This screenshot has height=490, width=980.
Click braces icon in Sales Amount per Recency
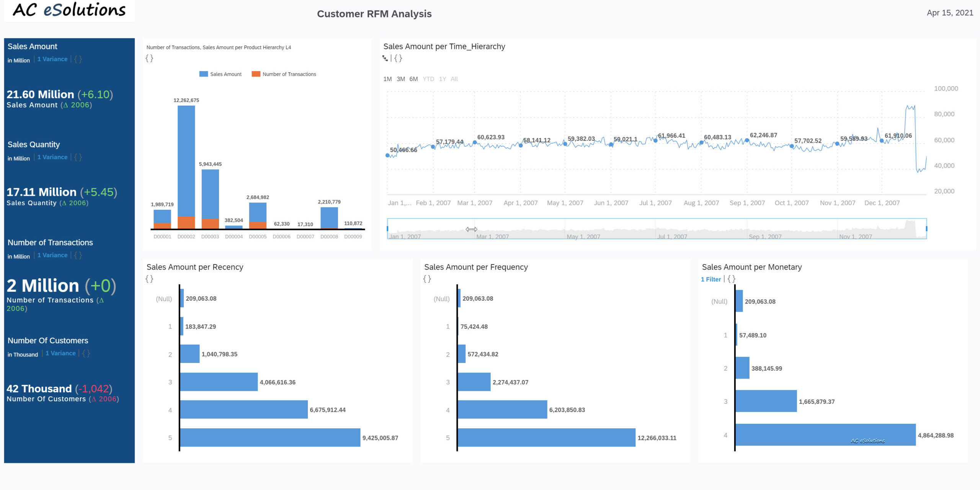(149, 279)
